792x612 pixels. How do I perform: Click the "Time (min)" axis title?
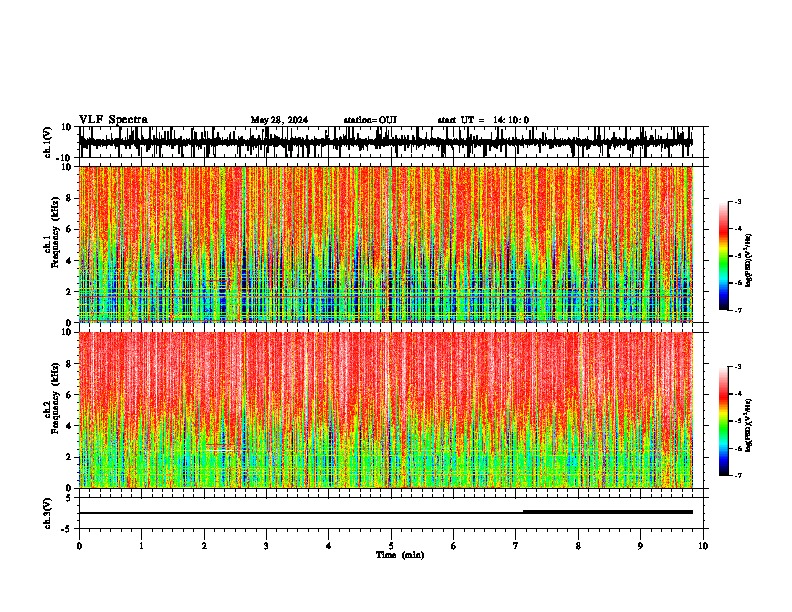coord(400,555)
